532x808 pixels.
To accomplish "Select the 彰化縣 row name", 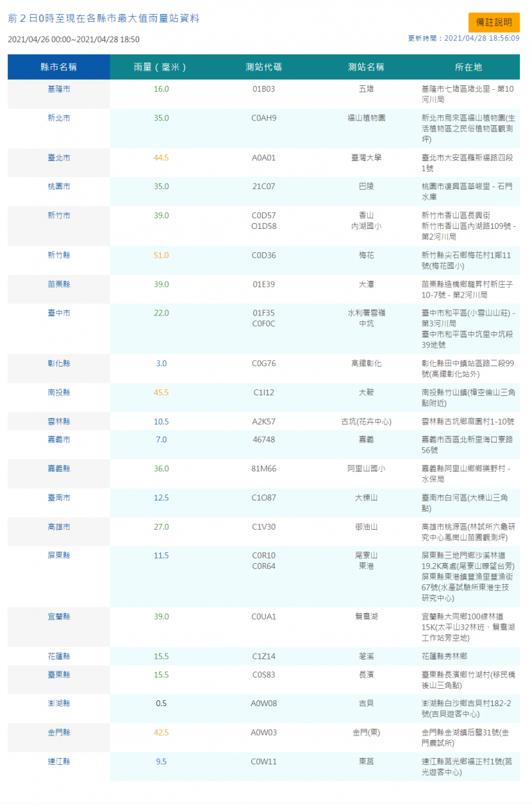I will pyautogui.click(x=59, y=363).
